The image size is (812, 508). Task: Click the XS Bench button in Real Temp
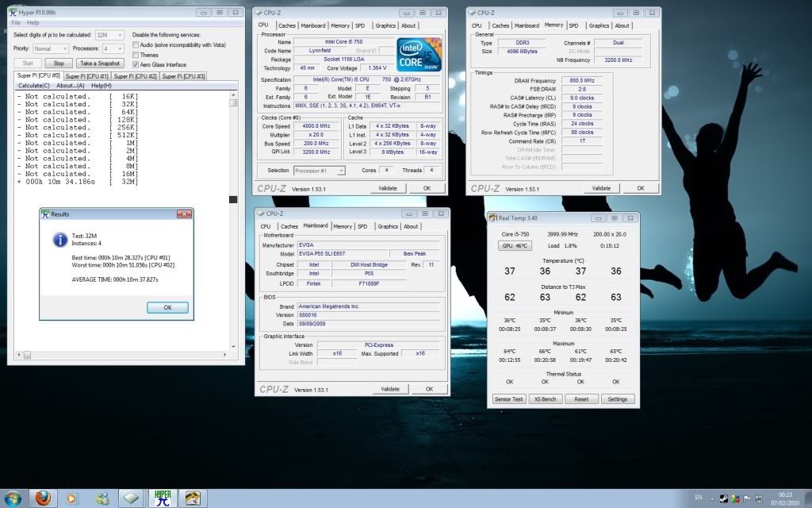pos(544,399)
